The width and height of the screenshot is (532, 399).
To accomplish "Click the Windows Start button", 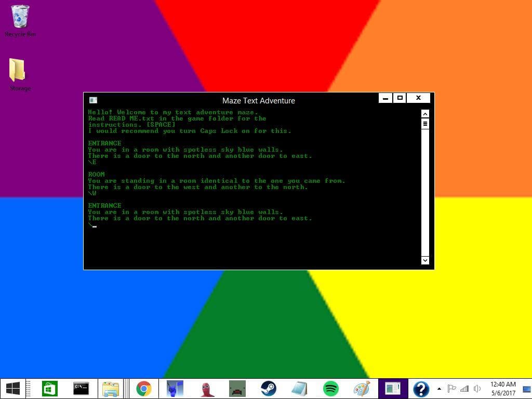I will coord(13,389).
